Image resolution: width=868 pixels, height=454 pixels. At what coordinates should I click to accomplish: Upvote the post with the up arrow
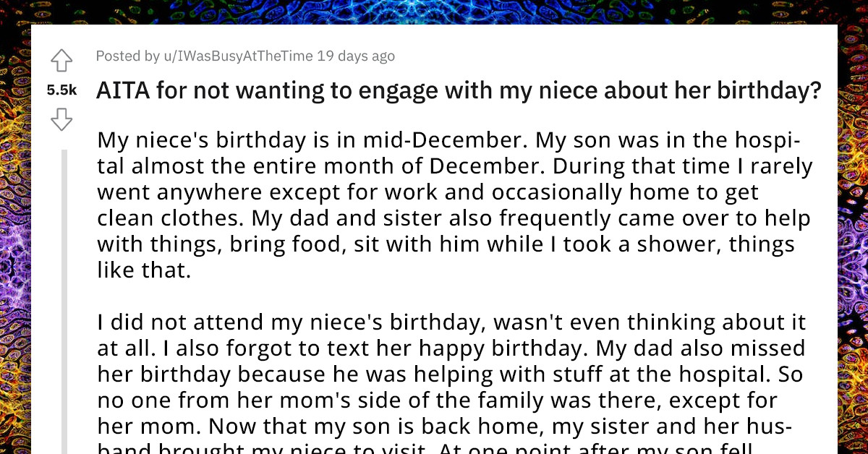(61, 61)
